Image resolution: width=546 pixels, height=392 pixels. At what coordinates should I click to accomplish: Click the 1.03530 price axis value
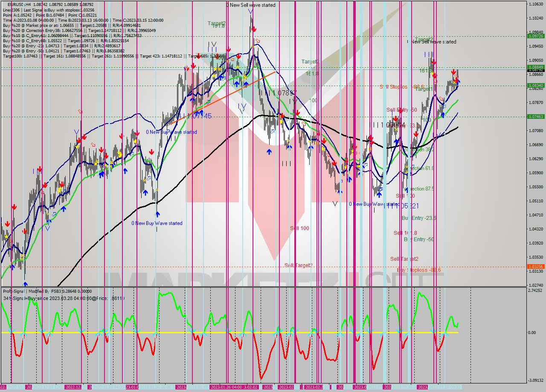click(x=536, y=257)
